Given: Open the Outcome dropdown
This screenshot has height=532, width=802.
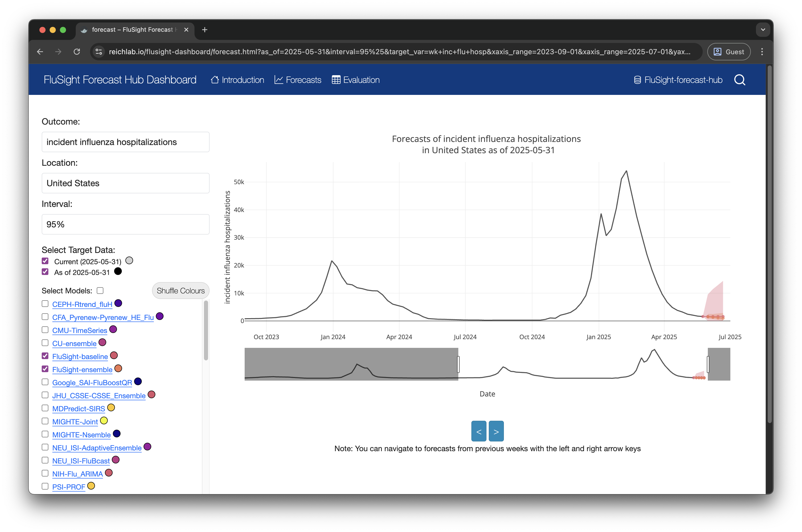Looking at the screenshot, I should coord(125,142).
